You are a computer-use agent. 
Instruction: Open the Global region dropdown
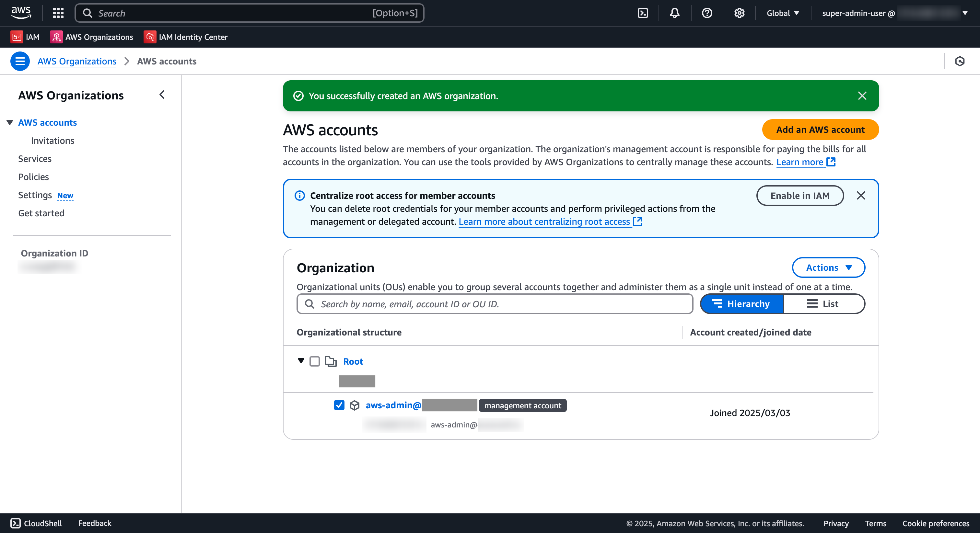point(782,13)
